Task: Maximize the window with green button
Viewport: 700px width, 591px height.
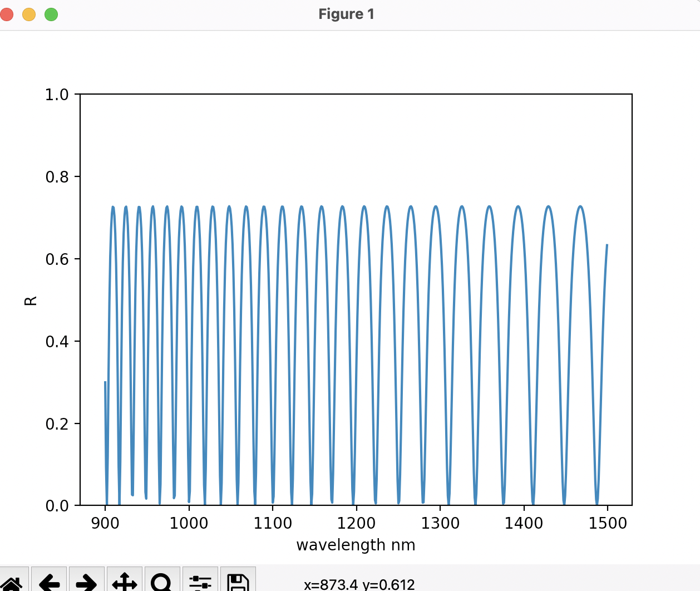Action: click(x=51, y=14)
